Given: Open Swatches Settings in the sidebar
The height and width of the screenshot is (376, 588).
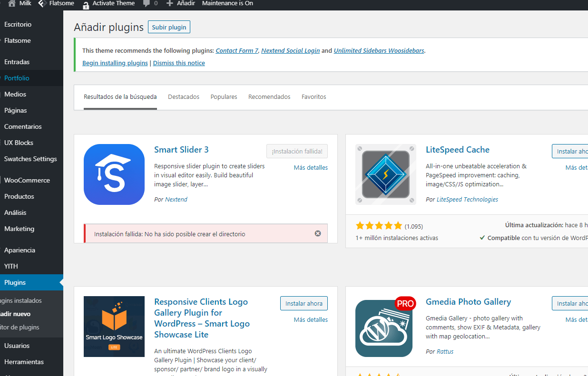Looking at the screenshot, I should tap(30, 159).
